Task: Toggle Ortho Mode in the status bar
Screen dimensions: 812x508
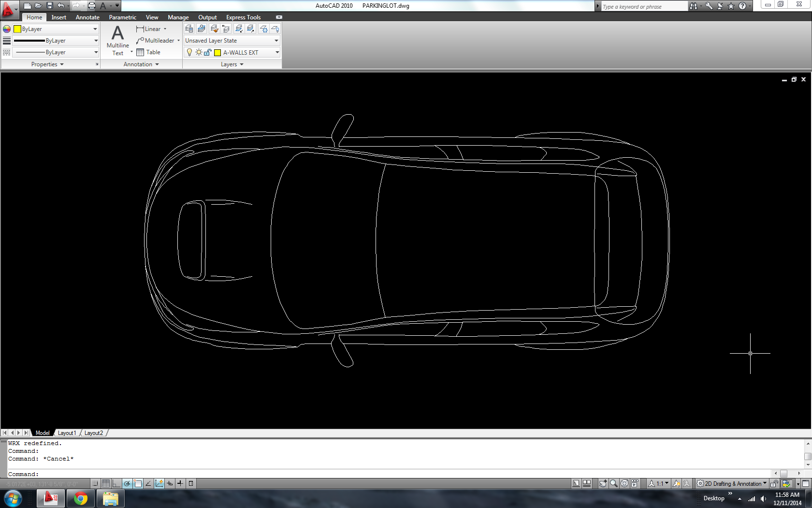Action: tap(116, 483)
